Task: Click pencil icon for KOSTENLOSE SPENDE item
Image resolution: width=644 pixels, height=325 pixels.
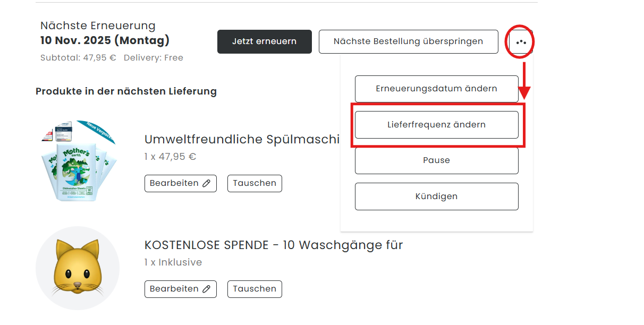Action: 207,289
